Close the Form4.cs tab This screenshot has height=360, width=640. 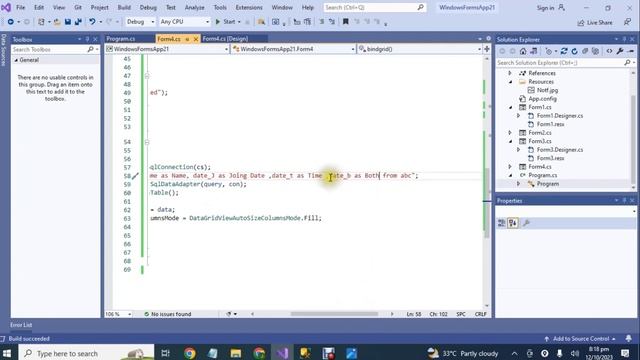tap(196, 39)
